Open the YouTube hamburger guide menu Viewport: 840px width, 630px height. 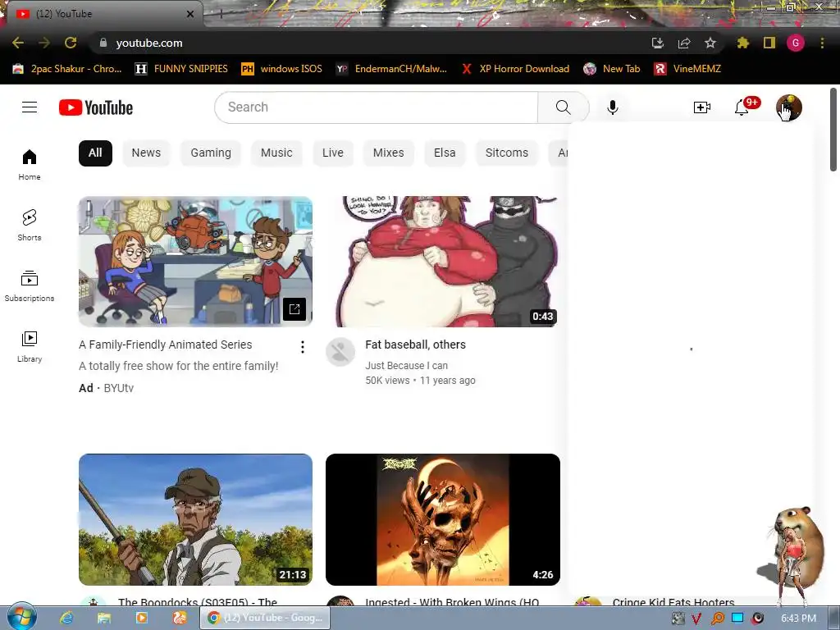(x=30, y=107)
